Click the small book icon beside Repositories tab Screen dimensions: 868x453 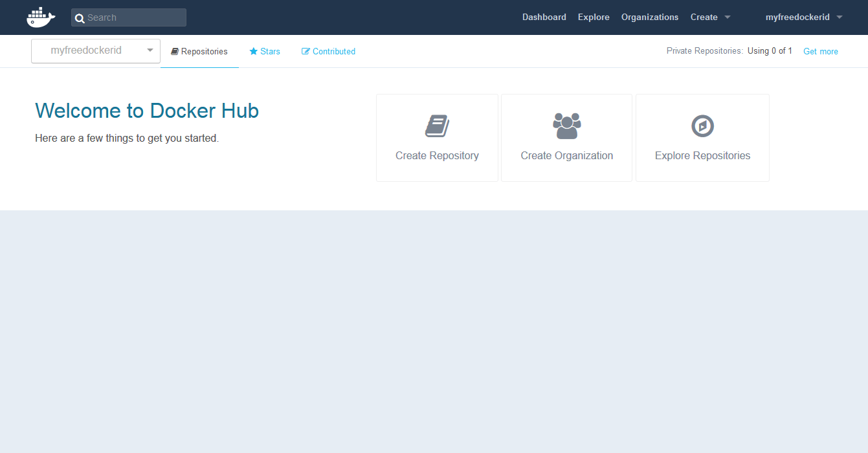pos(175,51)
